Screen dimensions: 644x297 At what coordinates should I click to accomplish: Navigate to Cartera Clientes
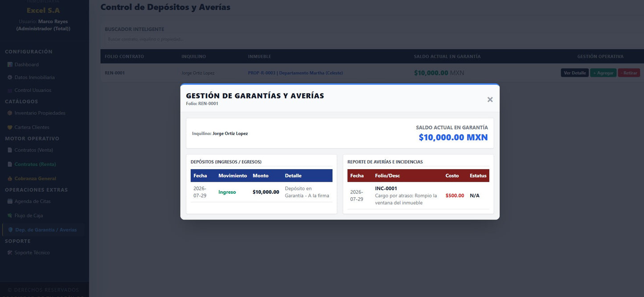[32, 127]
